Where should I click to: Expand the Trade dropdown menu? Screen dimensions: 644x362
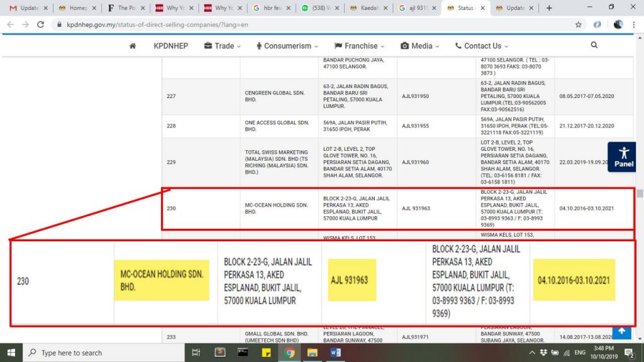pyautogui.click(x=222, y=46)
